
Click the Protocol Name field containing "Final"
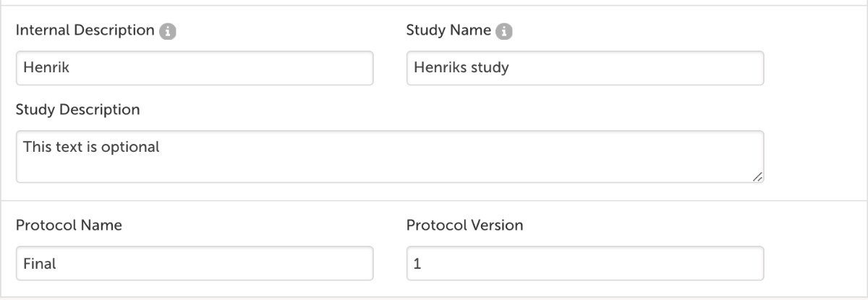[195, 264]
